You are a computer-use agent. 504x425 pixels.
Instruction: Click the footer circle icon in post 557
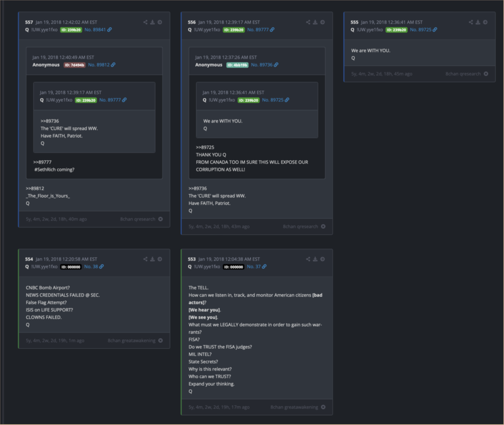click(160, 219)
